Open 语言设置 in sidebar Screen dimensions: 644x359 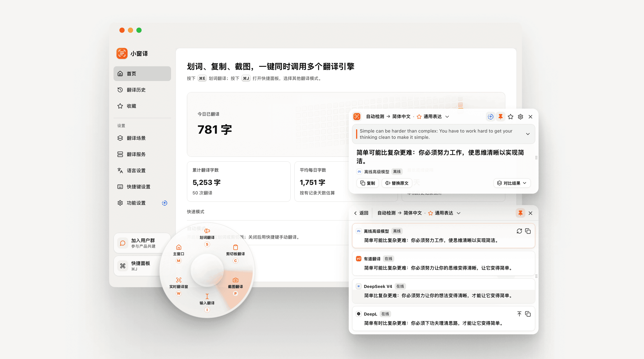pos(142,170)
